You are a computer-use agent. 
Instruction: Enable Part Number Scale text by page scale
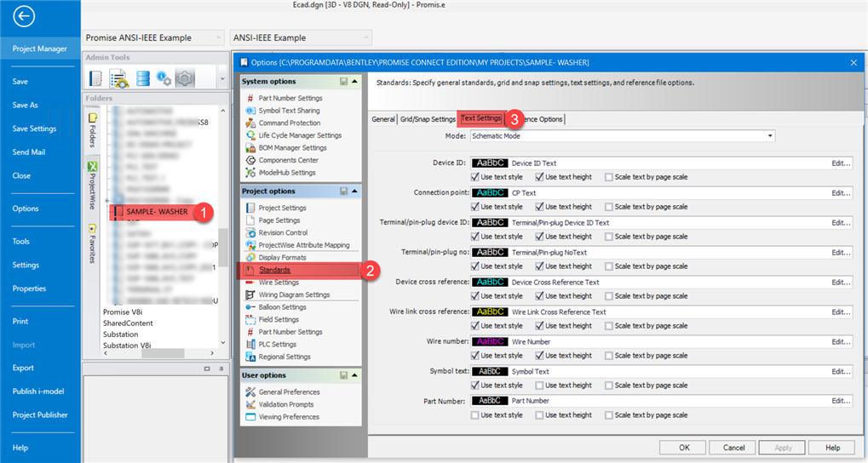(x=609, y=415)
